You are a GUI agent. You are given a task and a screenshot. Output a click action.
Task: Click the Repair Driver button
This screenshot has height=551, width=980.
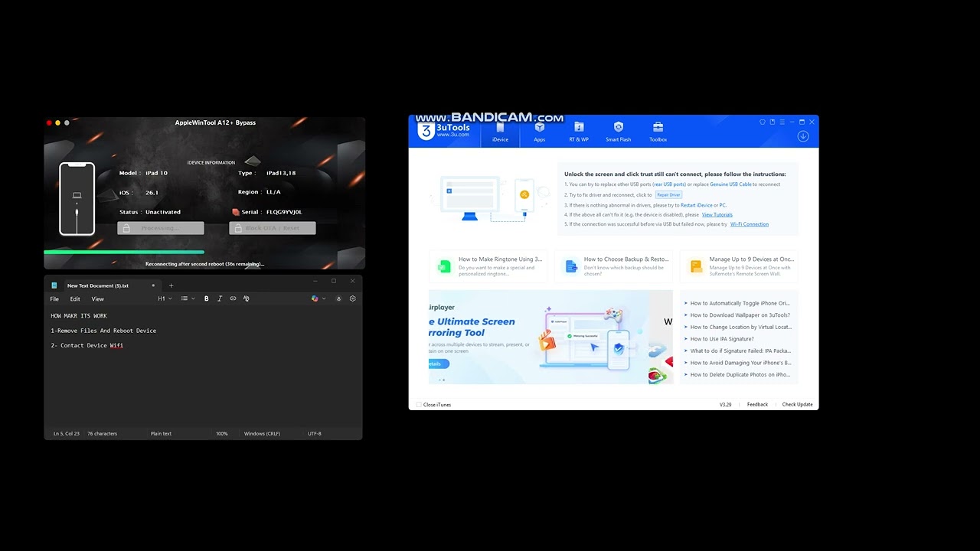[x=668, y=195]
